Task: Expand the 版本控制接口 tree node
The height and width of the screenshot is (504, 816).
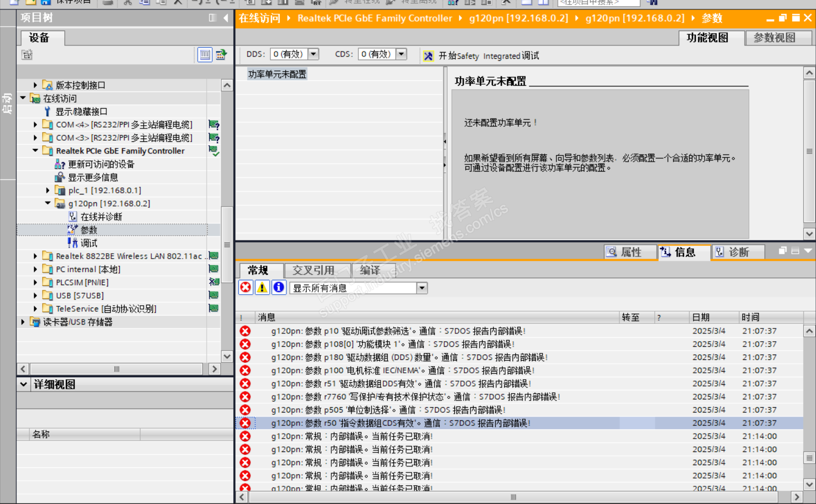Action: [35, 85]
